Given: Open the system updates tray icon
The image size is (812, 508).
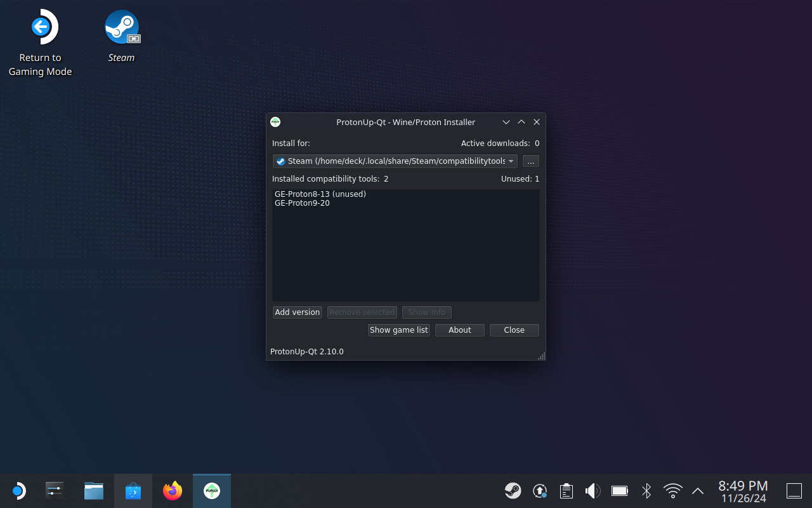Looking at the screenshot, I should [540, 491].
